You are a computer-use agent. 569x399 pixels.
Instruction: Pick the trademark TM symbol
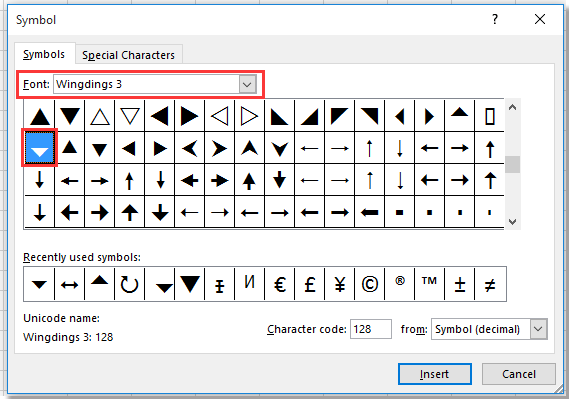[429, 284]
